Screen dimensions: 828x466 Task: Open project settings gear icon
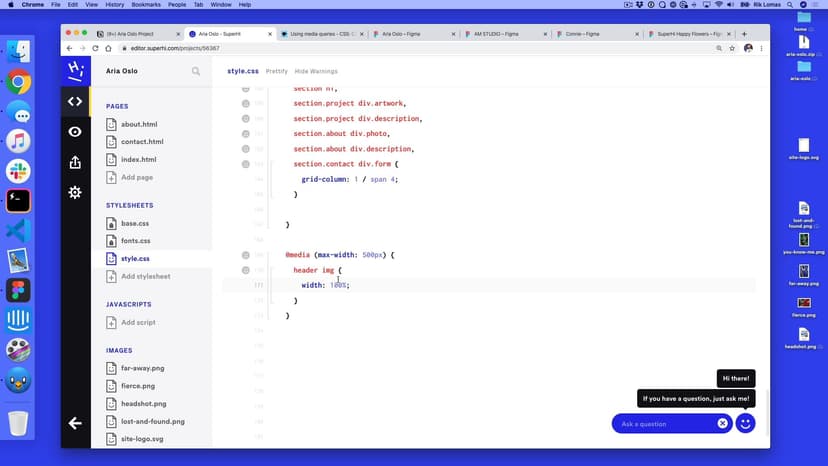click(75, 192)
